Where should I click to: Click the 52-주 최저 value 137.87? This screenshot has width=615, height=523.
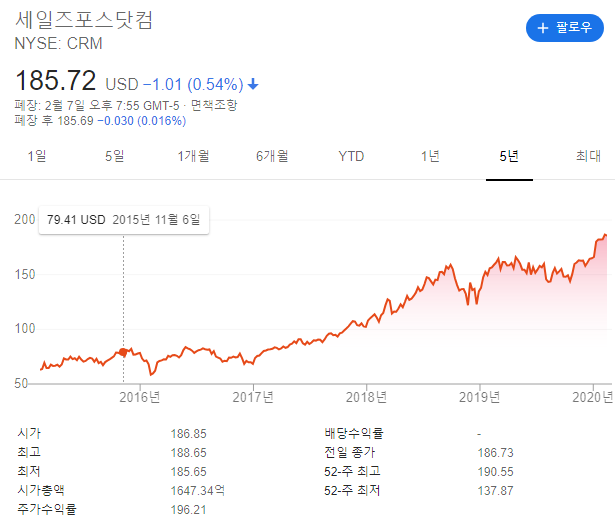click(495, 490)
